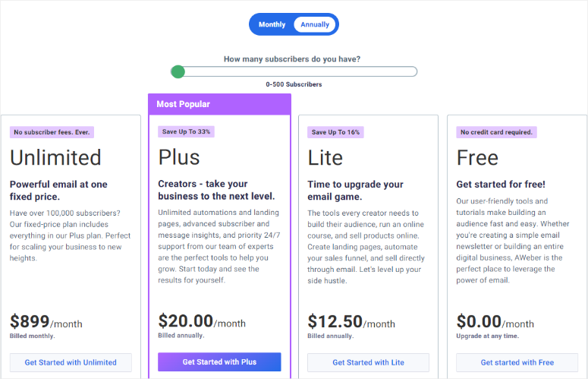The image size is (588, 379).
Task: Click the green subscriber slider handle
Action: click(178, 71)
